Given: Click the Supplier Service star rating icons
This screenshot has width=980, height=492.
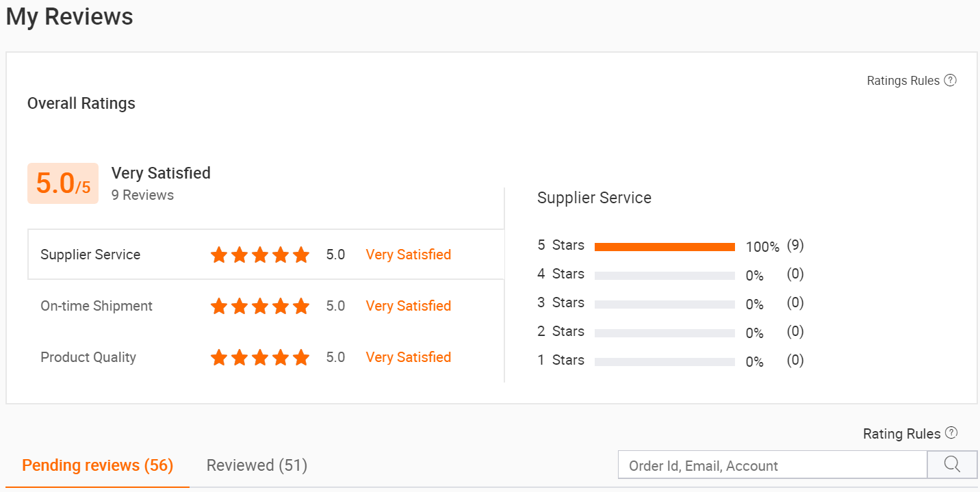Looking at the screenshot, I should click(260, 255).
